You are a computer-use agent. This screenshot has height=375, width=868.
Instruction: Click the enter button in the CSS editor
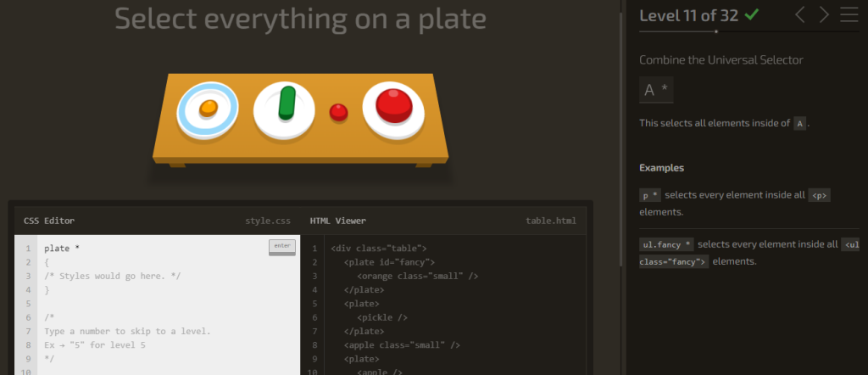[282, 247]
